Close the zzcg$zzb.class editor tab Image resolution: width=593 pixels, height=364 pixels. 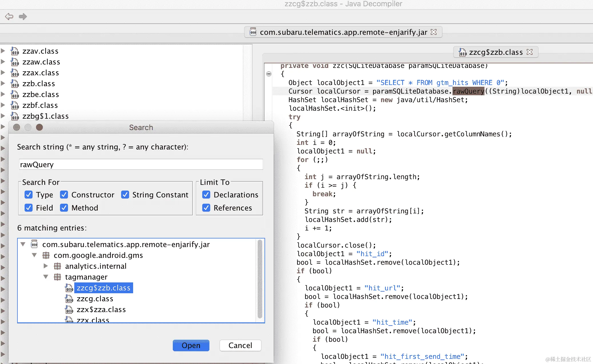pos(530,52)
